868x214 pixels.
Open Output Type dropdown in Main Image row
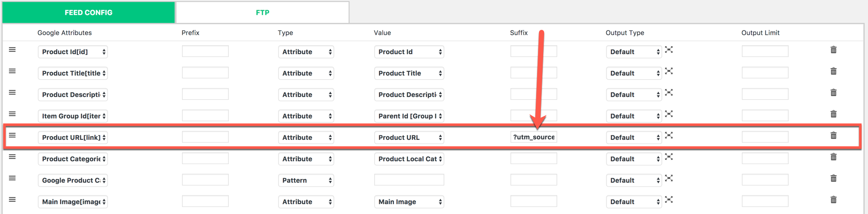click(634, 202)
